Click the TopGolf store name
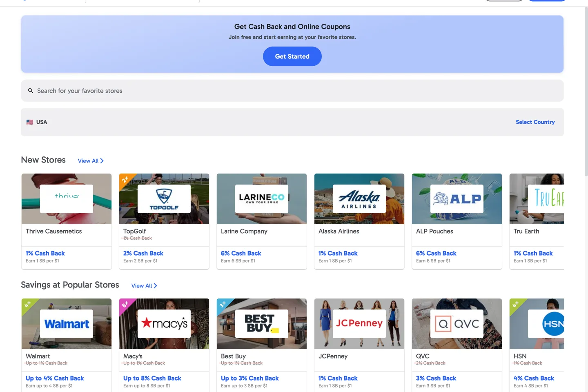This screenshot has width=588, height=392. [134, 231]
